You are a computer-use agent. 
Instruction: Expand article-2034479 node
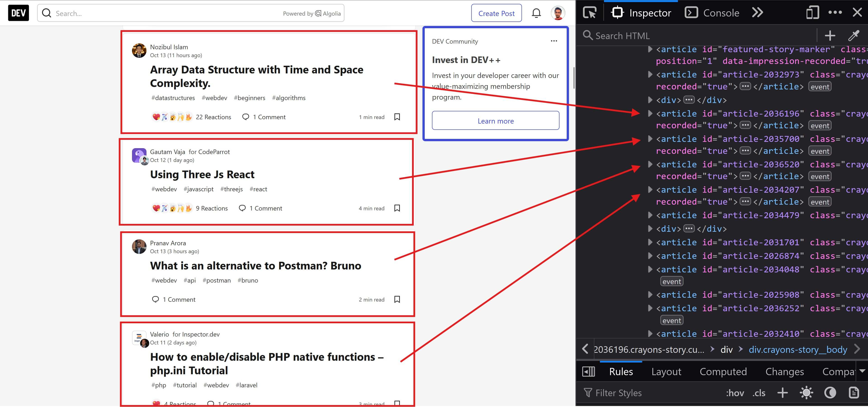650,215
